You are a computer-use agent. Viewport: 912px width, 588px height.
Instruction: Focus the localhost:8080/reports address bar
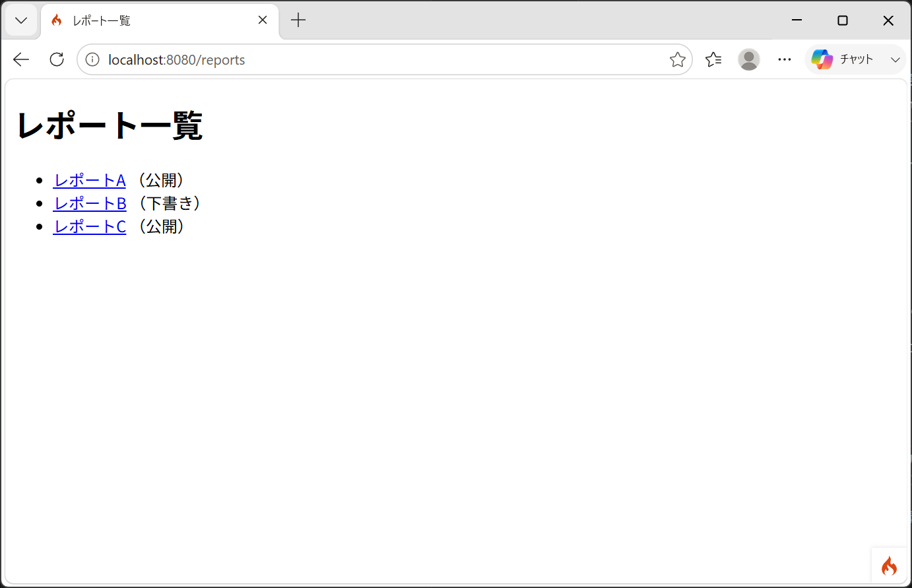[384, 59]
